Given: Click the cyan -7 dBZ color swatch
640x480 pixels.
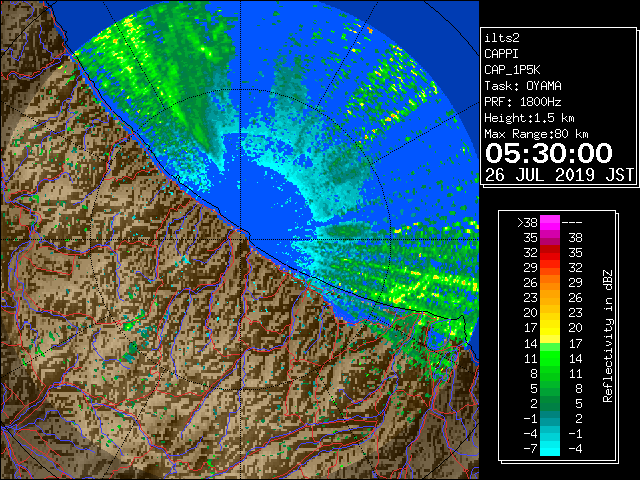Looking at the screenshot, I should click(x=550, y=448).
